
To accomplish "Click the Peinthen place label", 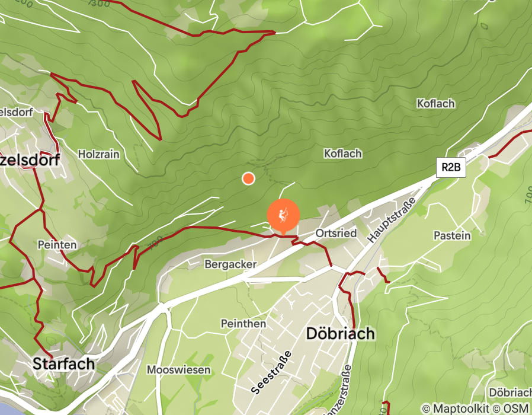I will [243, 324].
